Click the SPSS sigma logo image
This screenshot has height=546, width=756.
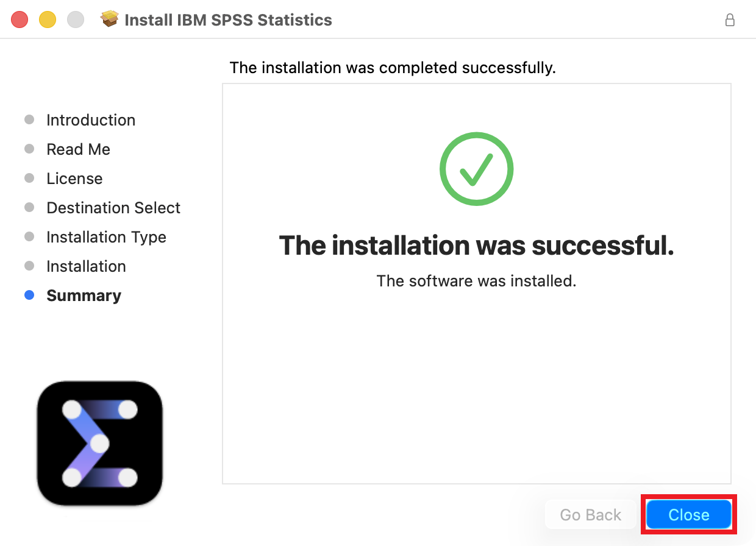100,444
